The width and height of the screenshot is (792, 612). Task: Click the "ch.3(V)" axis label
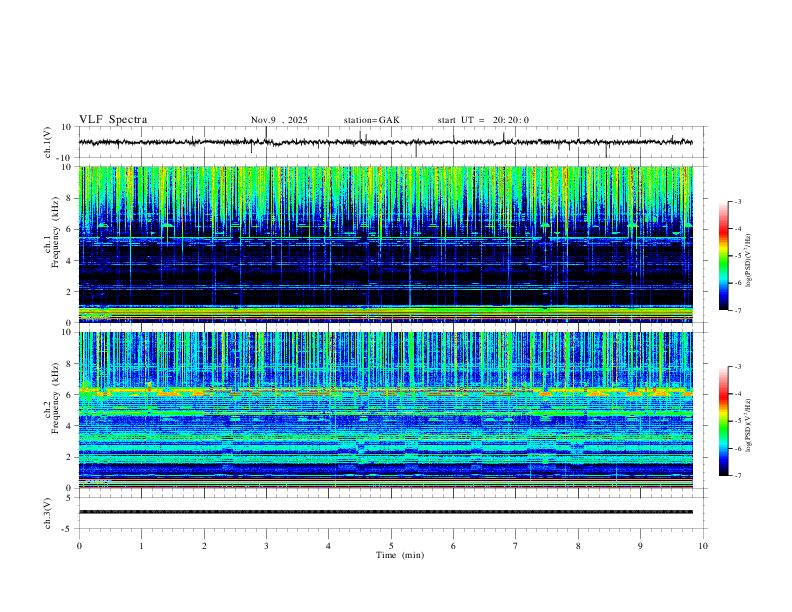click(x=48, y=513)
